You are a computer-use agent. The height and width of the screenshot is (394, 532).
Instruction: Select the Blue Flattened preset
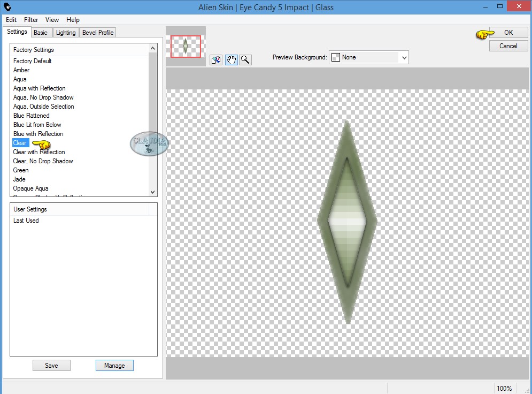coord(31,116)
